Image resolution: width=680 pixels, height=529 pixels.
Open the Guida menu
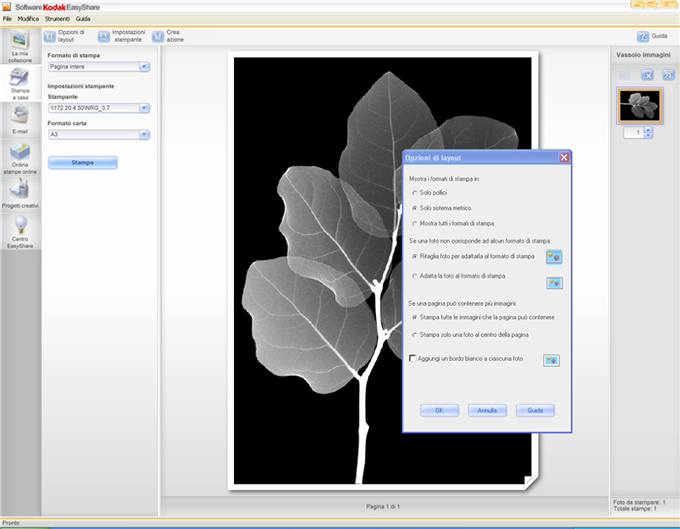tap(83, 19)
